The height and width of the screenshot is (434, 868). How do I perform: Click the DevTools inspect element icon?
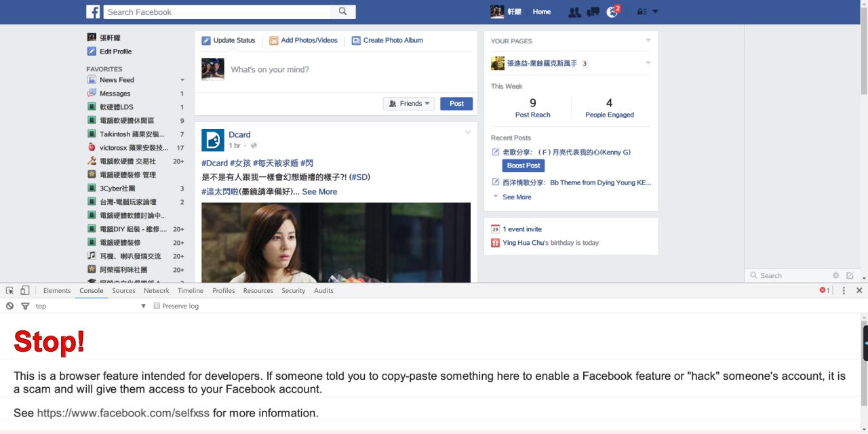(9, 290)
